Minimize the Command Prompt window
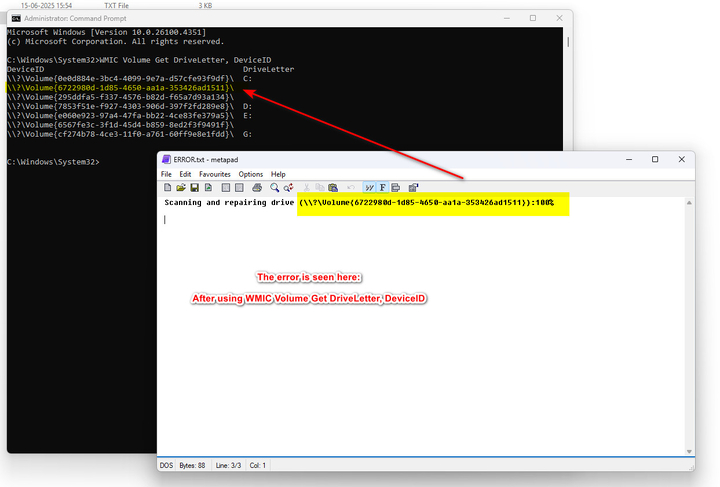720x487 pixels. point(507,18)
